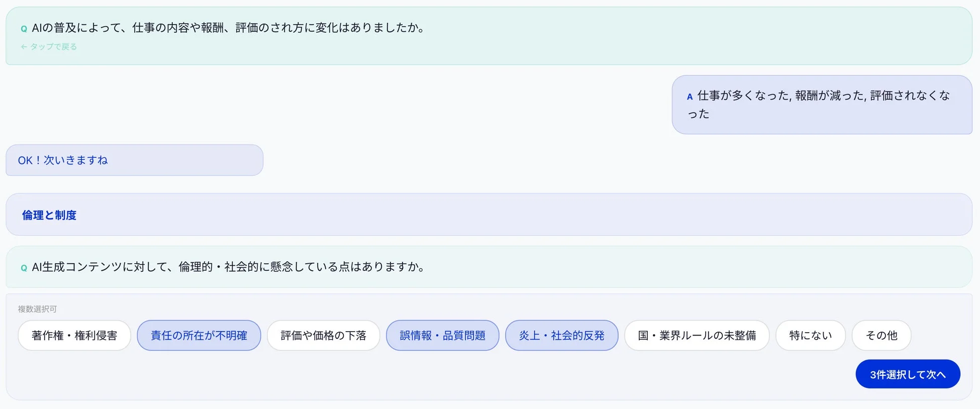Viewport: 980px width, 409px height.
Task: Click the answer bubble 仕事が多くなった
Action: [x=823, y=104]
